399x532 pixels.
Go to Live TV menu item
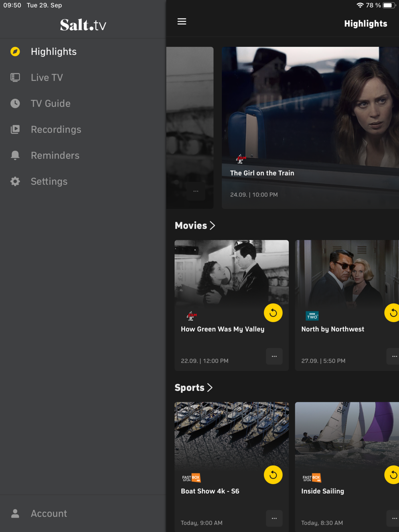83,77
